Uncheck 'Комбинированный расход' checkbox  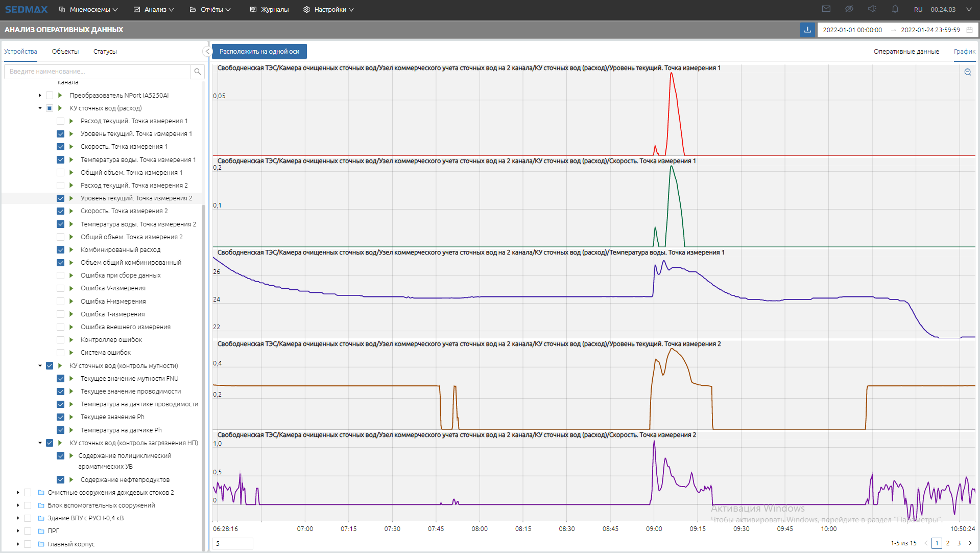click(x=60, y=250)
